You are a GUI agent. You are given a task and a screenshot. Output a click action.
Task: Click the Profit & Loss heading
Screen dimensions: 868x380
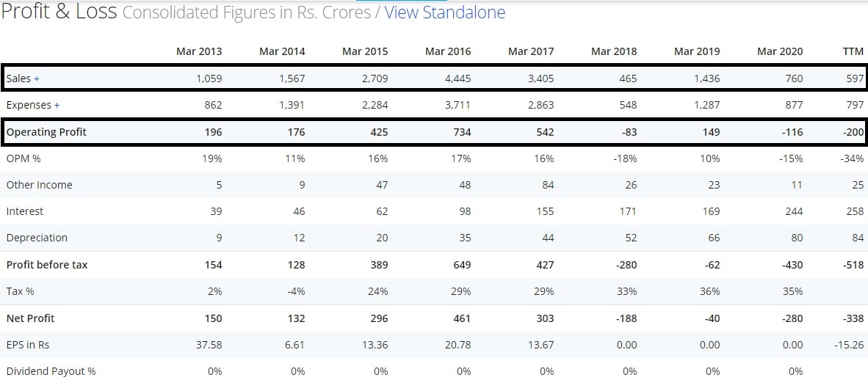(59, 12)
